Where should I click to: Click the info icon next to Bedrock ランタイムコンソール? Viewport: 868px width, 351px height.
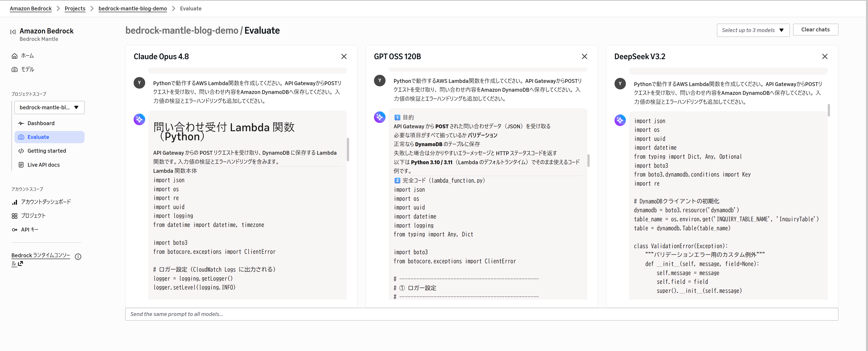(x=78, y=257)
